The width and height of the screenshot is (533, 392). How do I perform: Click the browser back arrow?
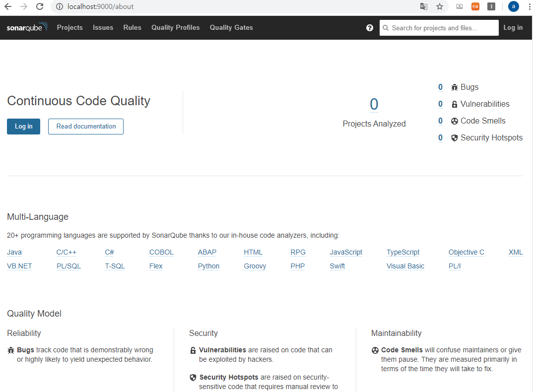8,6
